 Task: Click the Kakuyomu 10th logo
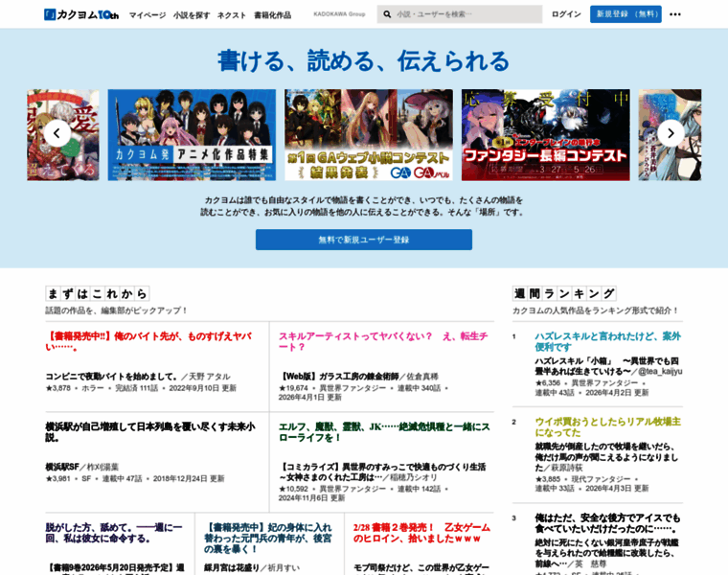[81, 15]
